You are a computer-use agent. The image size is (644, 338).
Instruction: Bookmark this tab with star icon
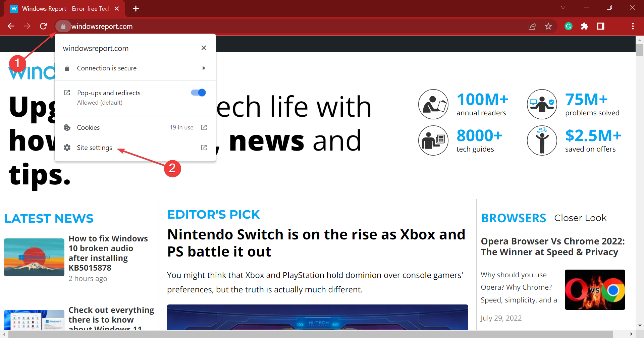click(x=548, y=26)
